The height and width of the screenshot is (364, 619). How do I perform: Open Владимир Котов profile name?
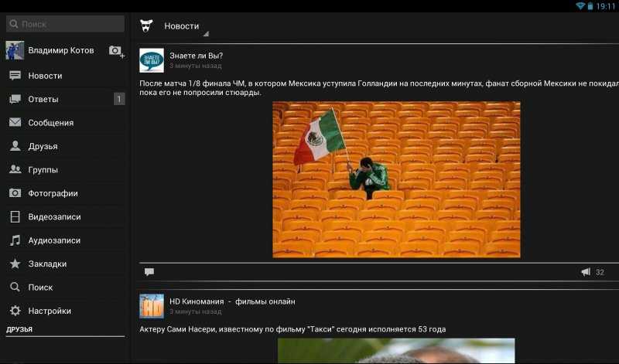click(61, 50)
